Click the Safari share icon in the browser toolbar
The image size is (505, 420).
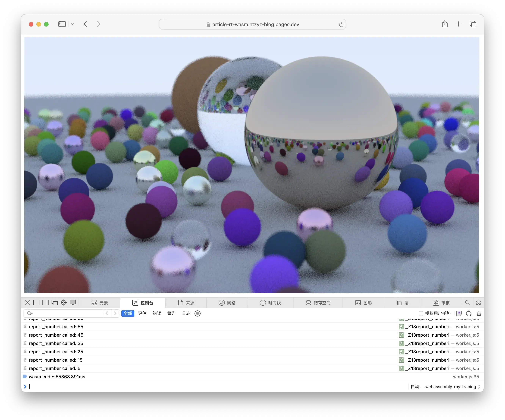point(445,24)
